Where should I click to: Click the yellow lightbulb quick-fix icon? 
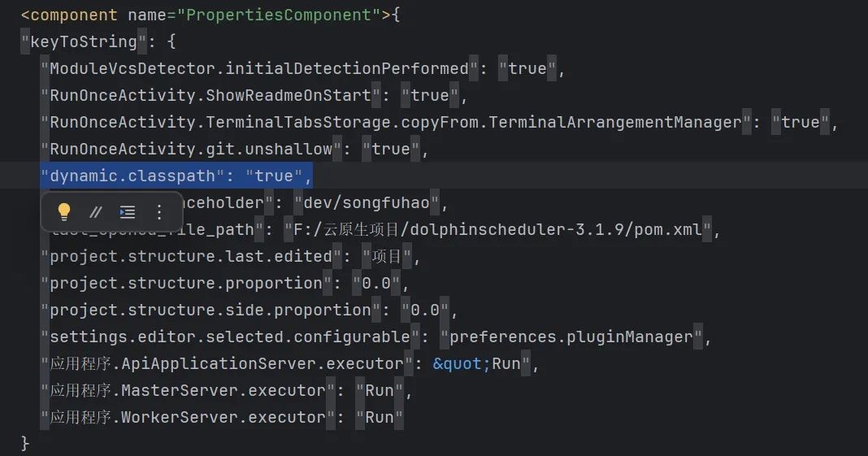tap(64, 212)
